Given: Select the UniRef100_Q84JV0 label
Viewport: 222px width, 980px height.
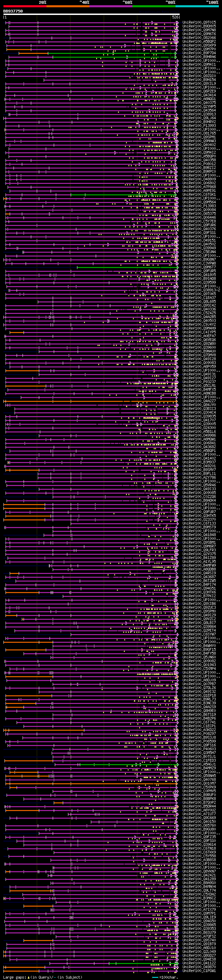Looking at the screenshot, I should [199, 405].
